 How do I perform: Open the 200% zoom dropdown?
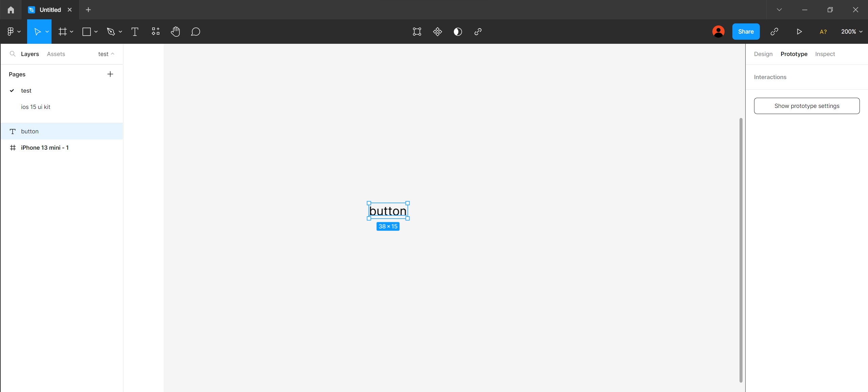pyautogui.click(x=851, y=32)
